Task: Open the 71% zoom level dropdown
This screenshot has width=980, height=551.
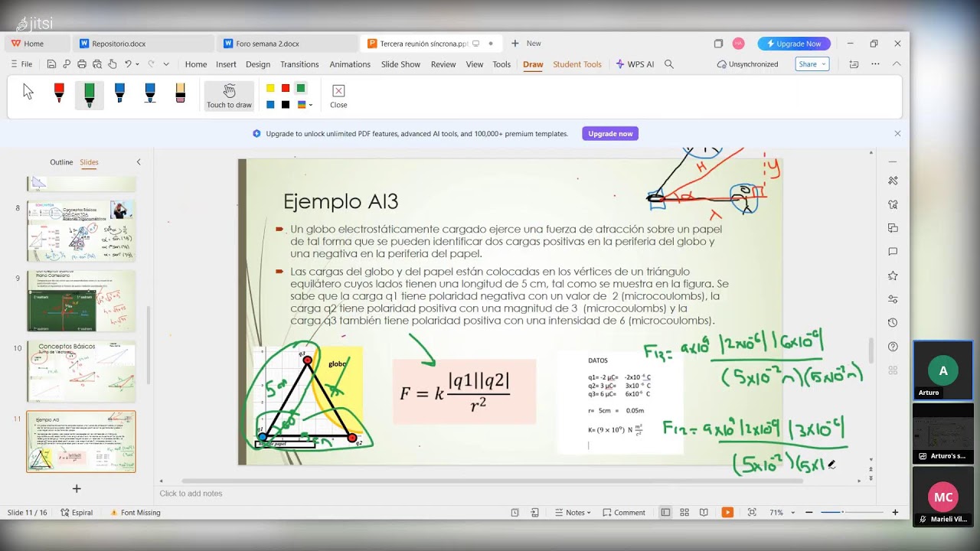Action: (782, 513)
